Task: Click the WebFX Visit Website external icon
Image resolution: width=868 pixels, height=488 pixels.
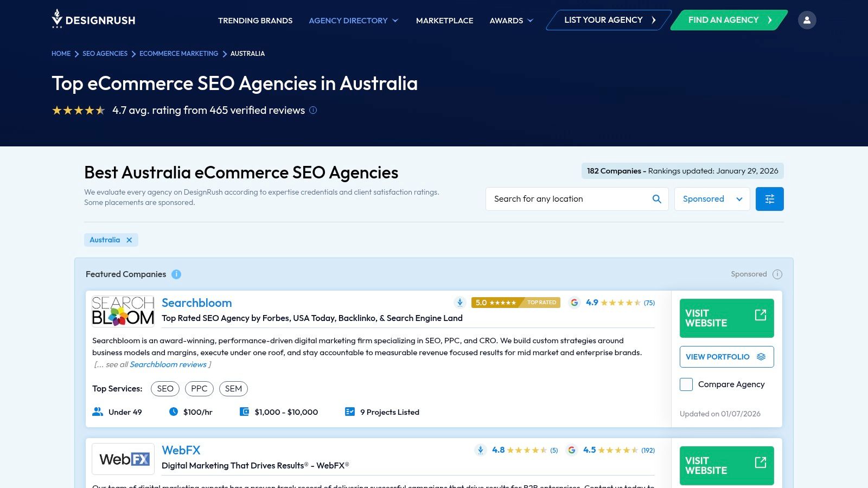Action: click(x=761, y=462)
